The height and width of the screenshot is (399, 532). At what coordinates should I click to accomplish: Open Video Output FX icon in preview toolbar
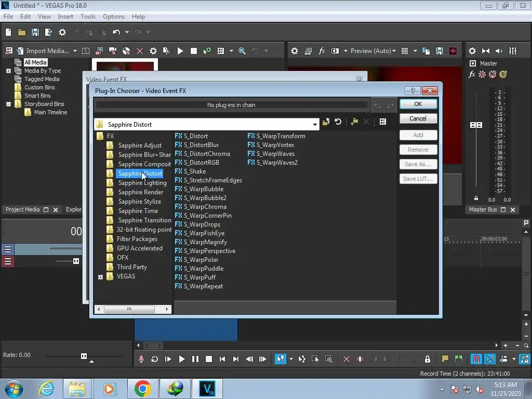click(321, 51)
